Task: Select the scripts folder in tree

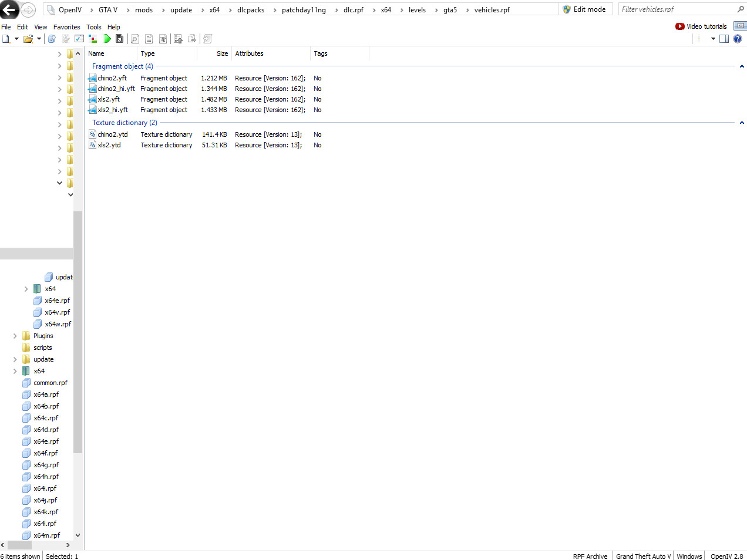Action: pos(43,348)
